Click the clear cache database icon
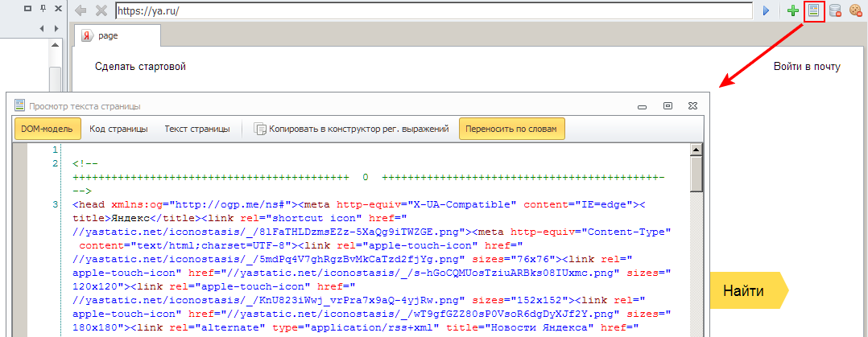This screenshot has height=337, width=868. [x=835, y=10]
